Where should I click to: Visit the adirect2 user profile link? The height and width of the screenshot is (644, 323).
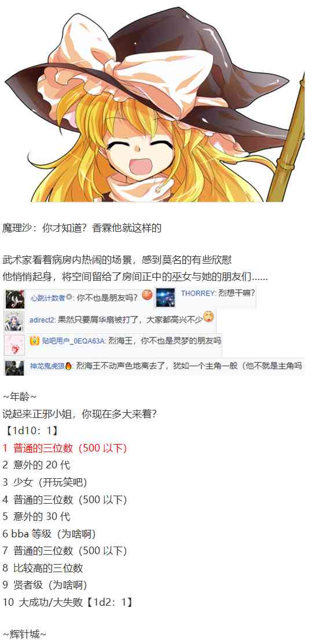43,319
